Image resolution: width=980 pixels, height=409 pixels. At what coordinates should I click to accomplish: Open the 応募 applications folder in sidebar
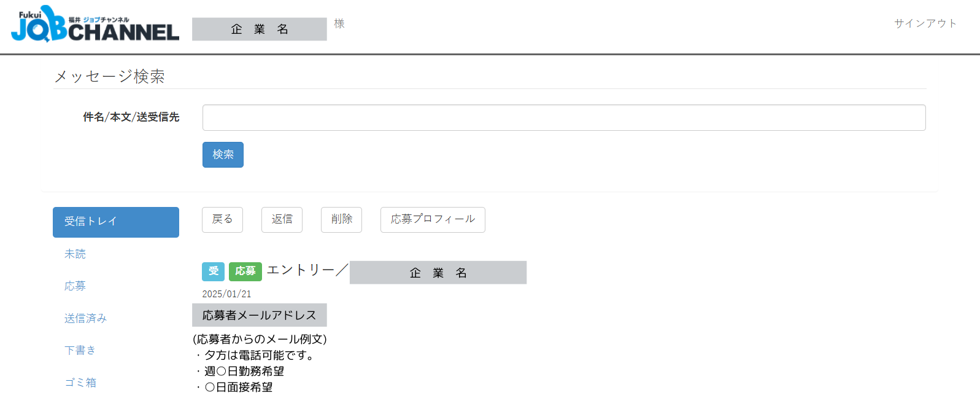pos(75,286)
